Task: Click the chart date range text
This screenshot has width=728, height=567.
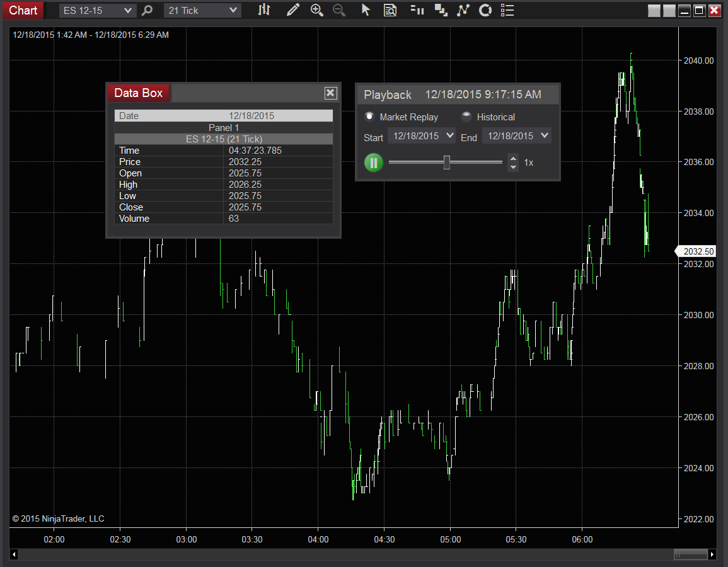Action: (91, 35)
